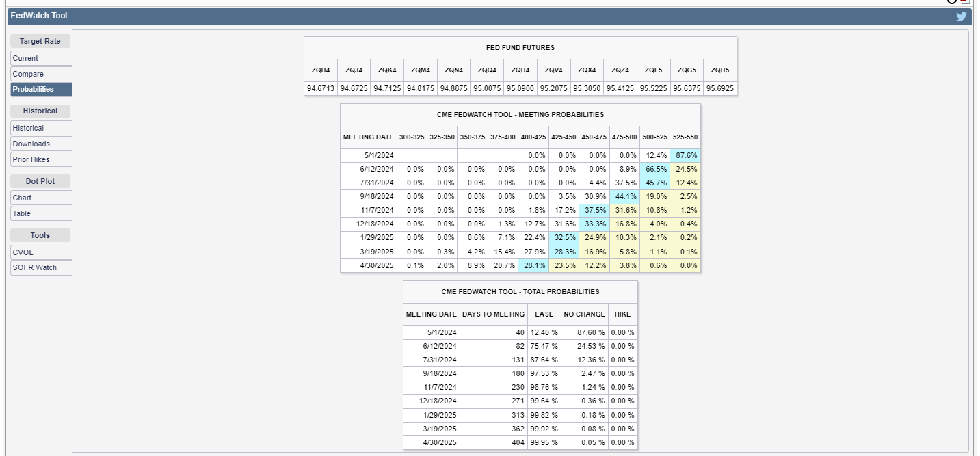Screen dimensions: 980x456
Task: Click the 44.1% probability cell
Action: click(x=624, y=196)
